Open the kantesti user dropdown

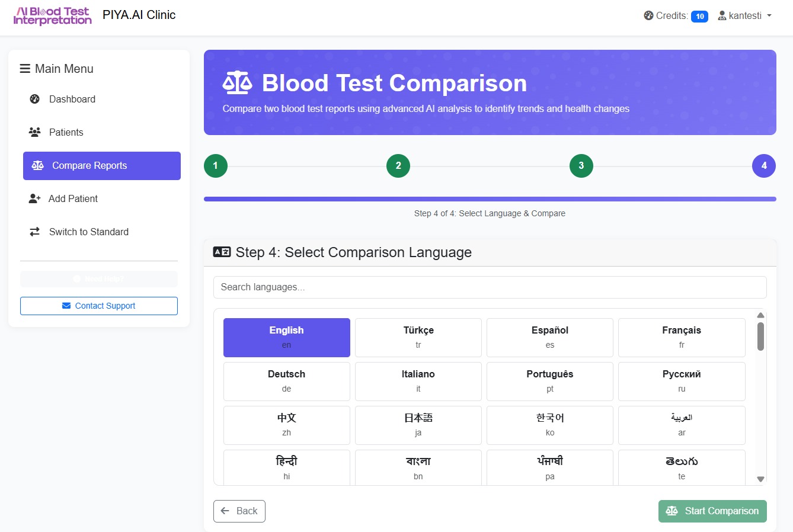[745, 16]
